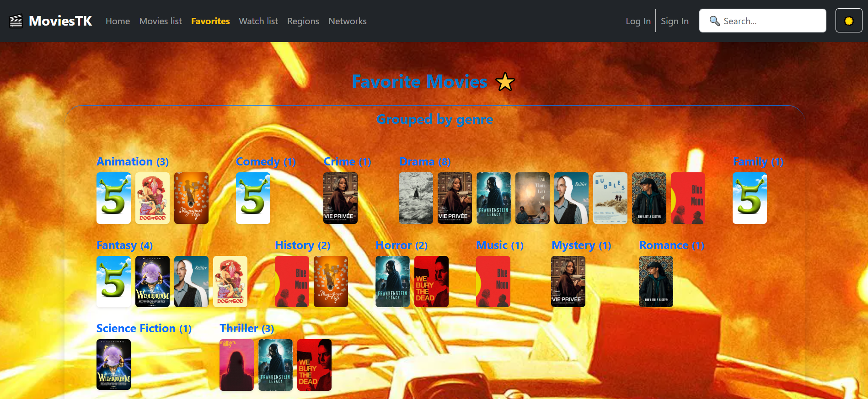The width and height of the screenshot is (868, 399).
Task: Open the Science Fiction (1) genre heading
Action: tap(144, 329)
